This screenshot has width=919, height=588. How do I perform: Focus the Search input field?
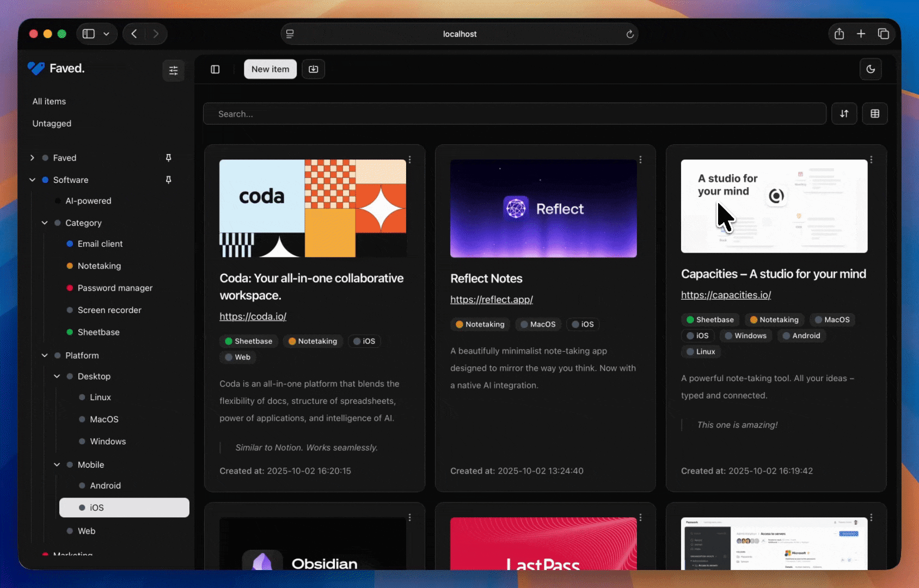click(x=514, y=114)
